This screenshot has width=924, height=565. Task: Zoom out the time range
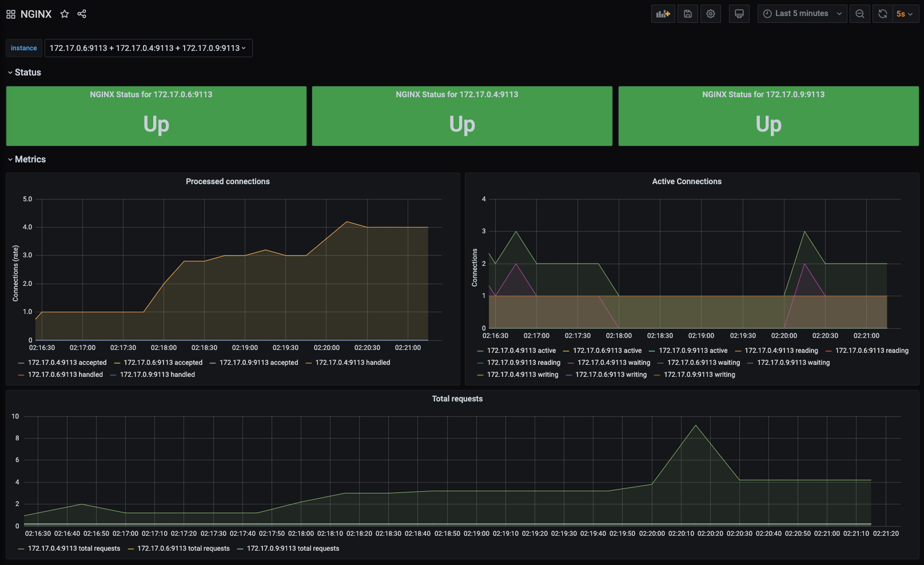point(860,14)
